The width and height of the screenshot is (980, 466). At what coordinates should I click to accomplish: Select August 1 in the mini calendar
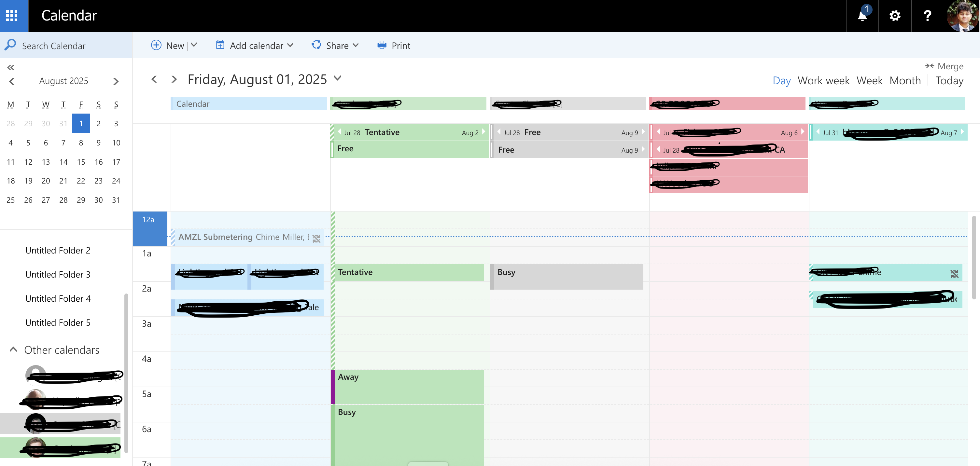(x=81, y=123)
